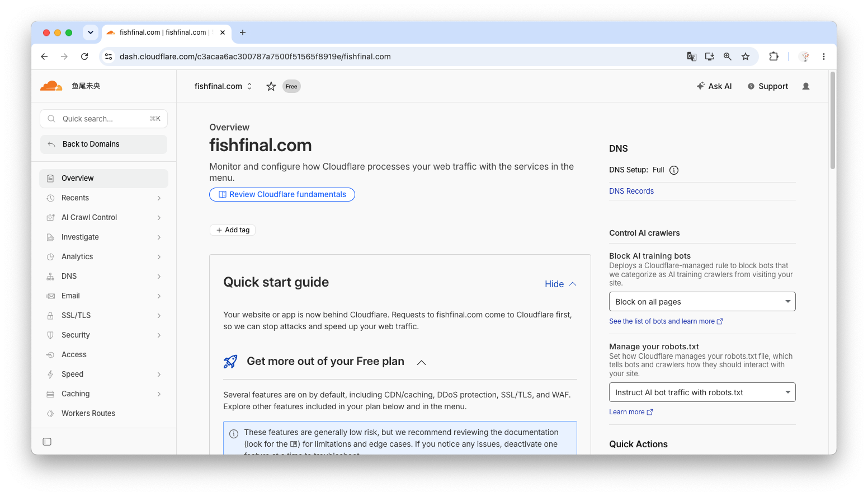This screenshot has width=868, height=496.
Task: Hide the Quick start guide
Action: pos(560,284)
